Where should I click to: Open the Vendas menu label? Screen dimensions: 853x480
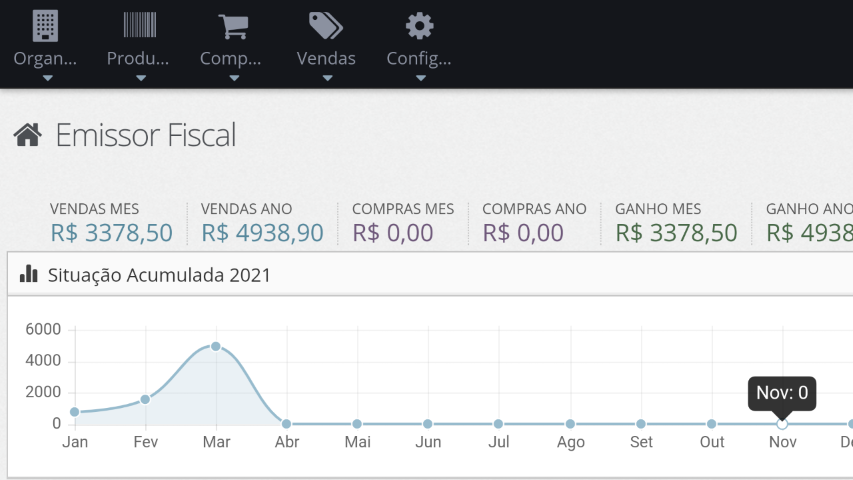point(326,58)
